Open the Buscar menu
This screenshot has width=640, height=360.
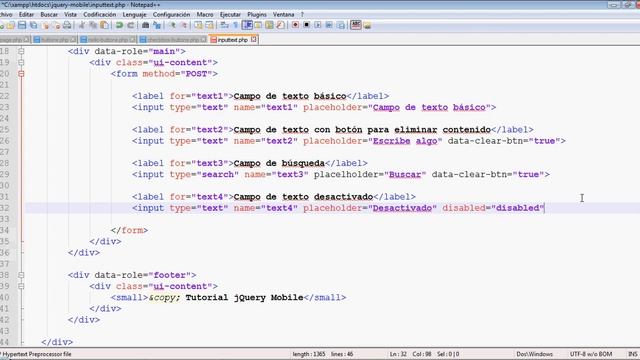49,14
